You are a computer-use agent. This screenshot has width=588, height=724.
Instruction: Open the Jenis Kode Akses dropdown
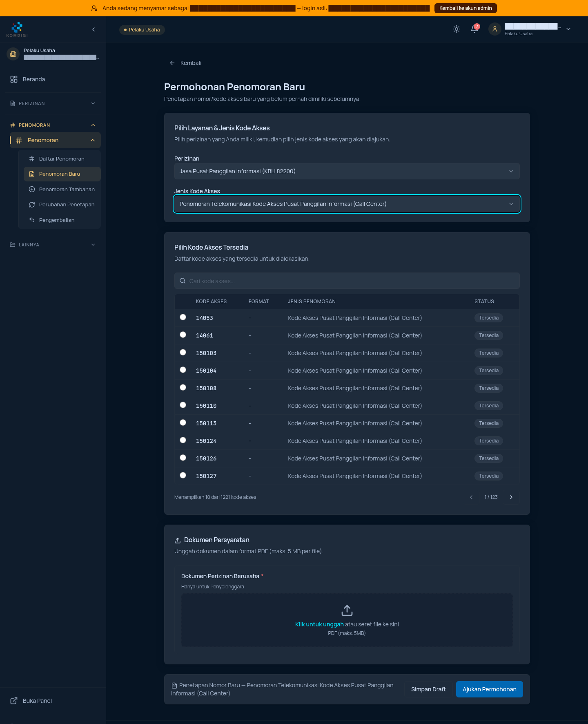[347, 204]
